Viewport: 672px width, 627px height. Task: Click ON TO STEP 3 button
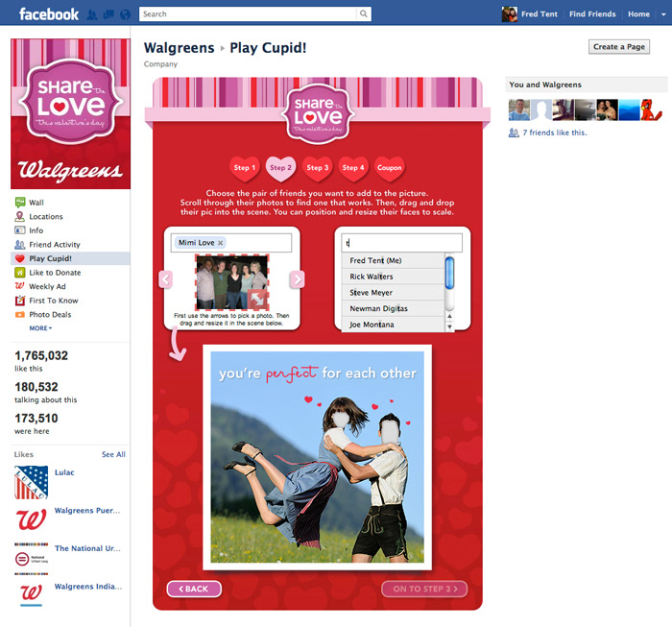pyautogui.click(x=424, y=589)
